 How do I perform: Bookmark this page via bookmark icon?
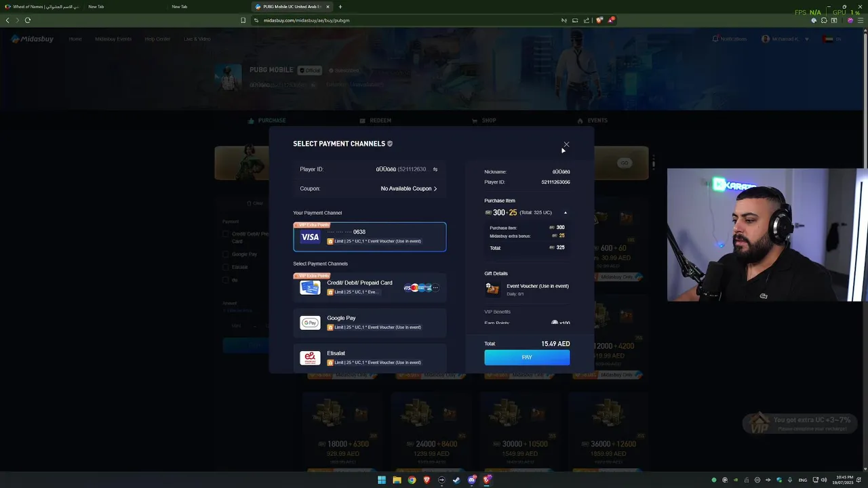pos(243,20)
